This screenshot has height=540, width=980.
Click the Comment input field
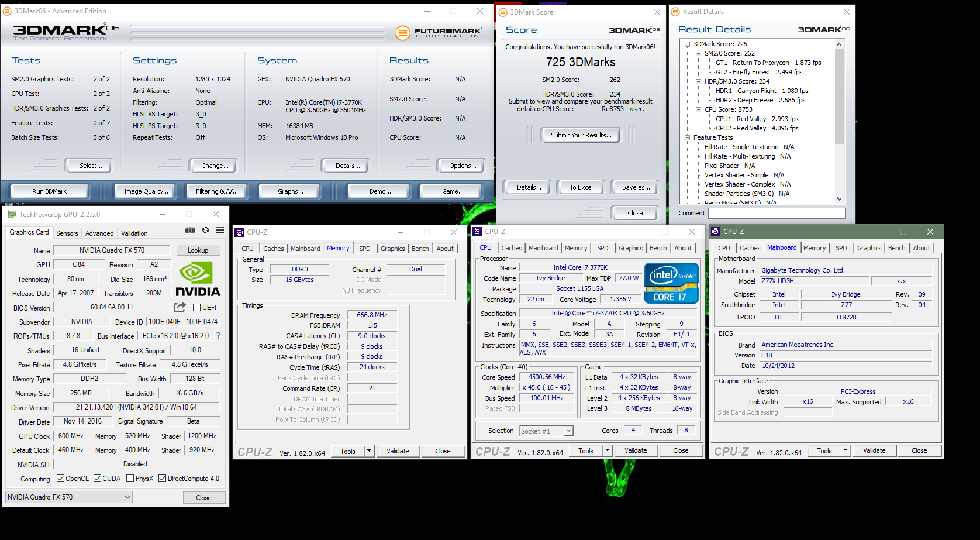click(x=777, y=213)
